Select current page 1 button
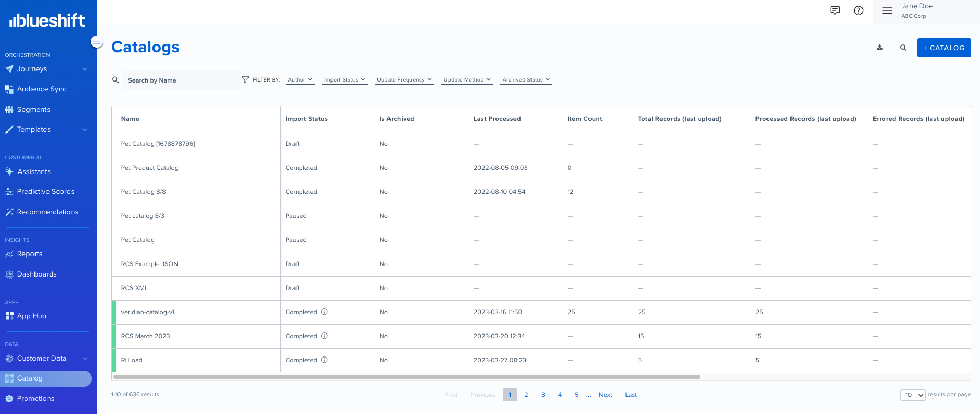This screenshot has height=414, width=980. coord(510,395)
